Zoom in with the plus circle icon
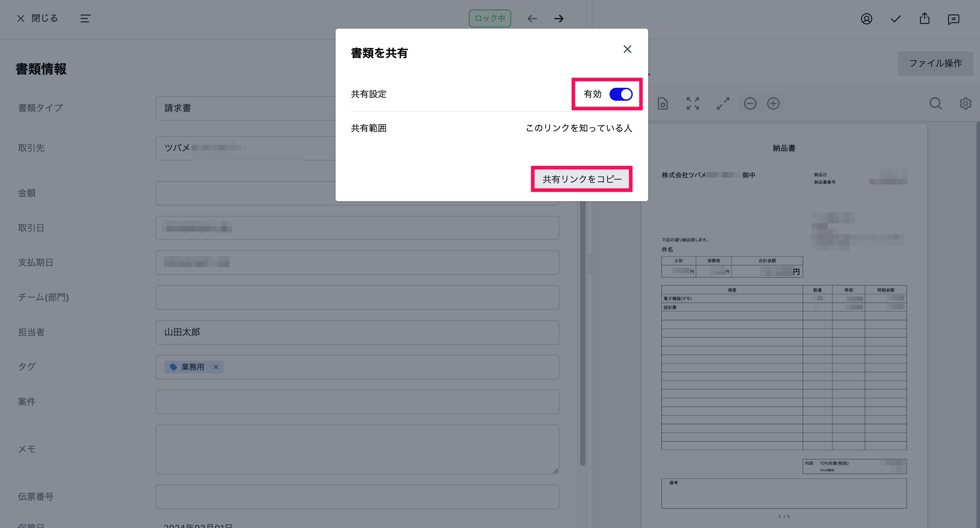The height and width of the screenshot is (528, 980). (x=773, y=103)
